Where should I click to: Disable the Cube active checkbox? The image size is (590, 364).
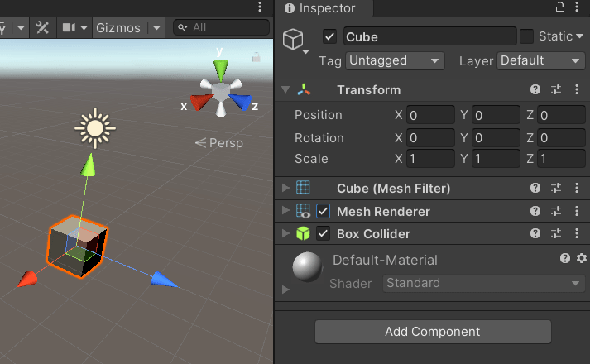(x=330, y=36)
